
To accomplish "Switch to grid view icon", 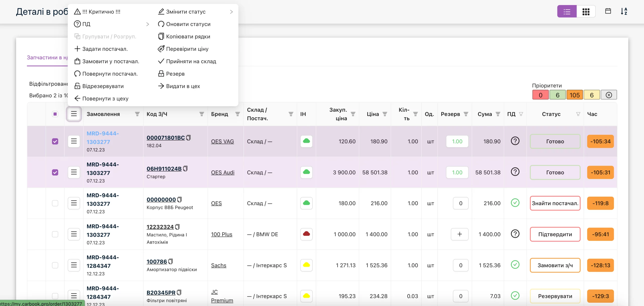I will [x=586, y=12].
